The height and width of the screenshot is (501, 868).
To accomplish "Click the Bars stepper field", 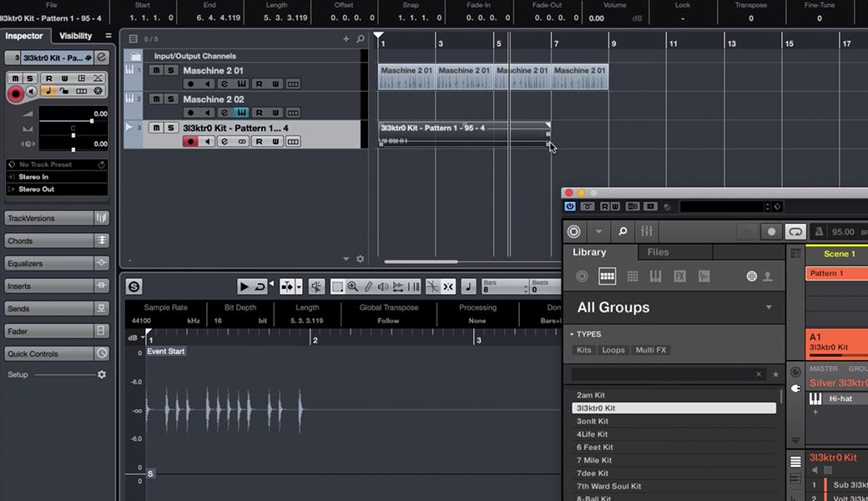I will (505, 286).
